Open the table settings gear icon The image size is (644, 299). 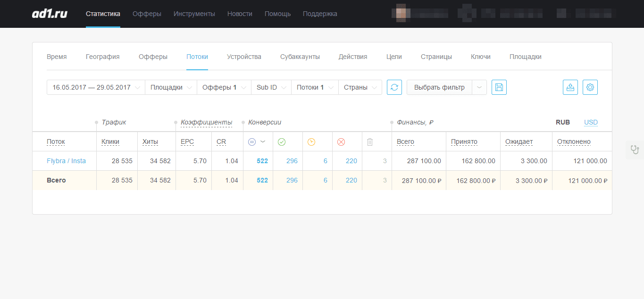click(590, 87)
